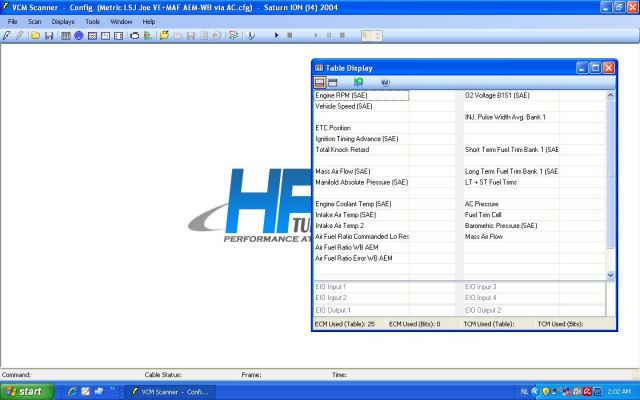Click the green and red bar graph icon

click(x=148, y=36)
